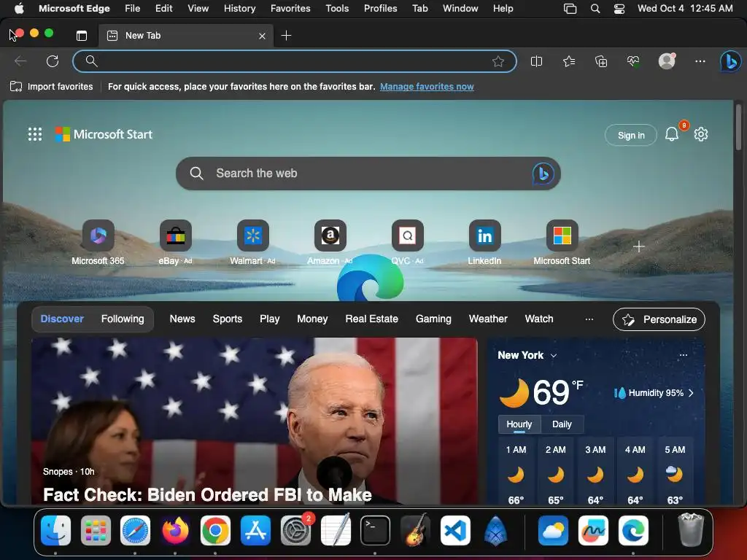Select the Sports feed tab
The width and height of the screenshot is (747, 560).
coord(228,319)
